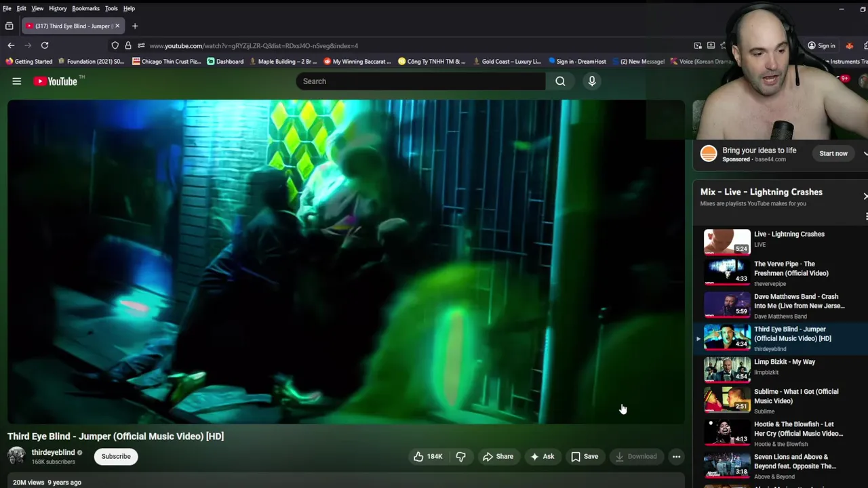Click the 20M views 9 years ago text
Screen dimensions: 868x488
point(47,483)
